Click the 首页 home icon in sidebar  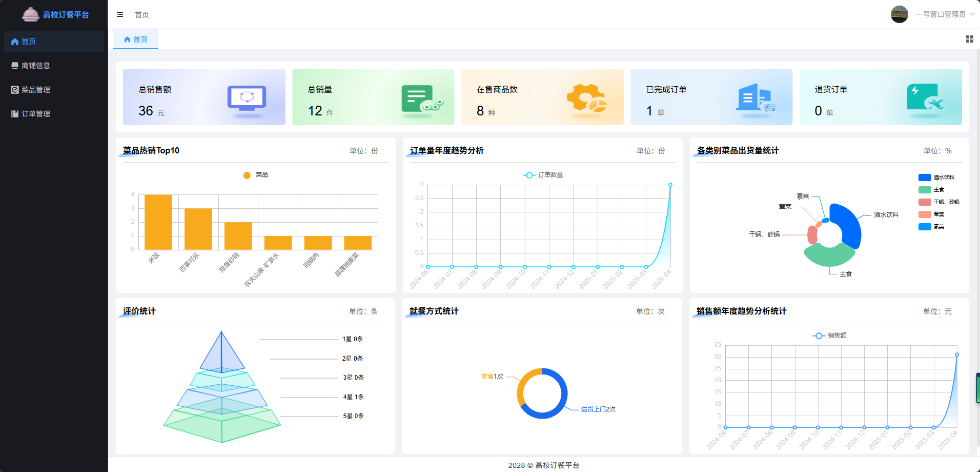[x=14, y=41]
